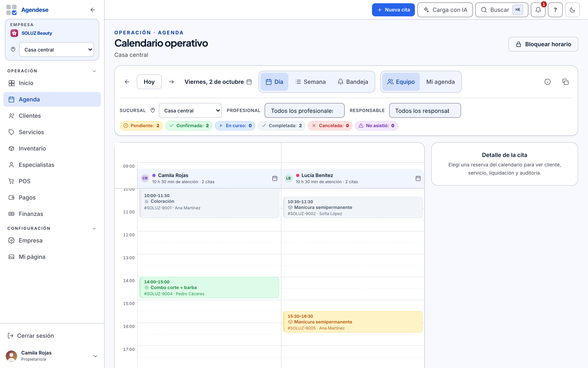Click the Hoy button
This screenshot has width=588, height=368.
click(149, 82)
